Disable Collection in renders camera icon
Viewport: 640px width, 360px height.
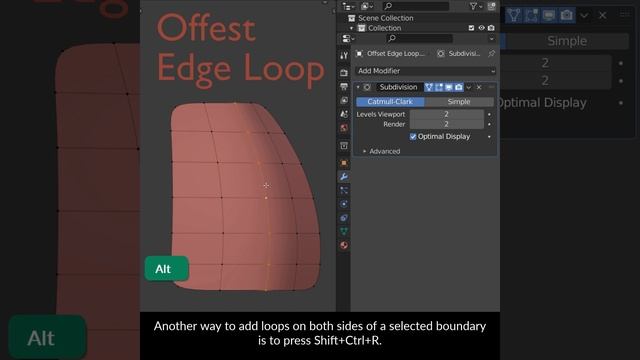491,28
